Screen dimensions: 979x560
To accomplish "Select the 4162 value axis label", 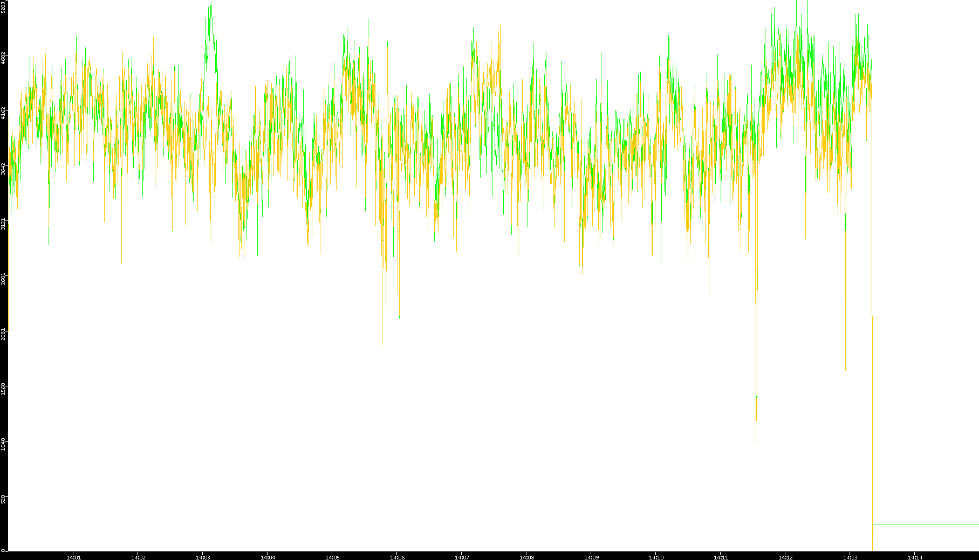I will 3,113.
